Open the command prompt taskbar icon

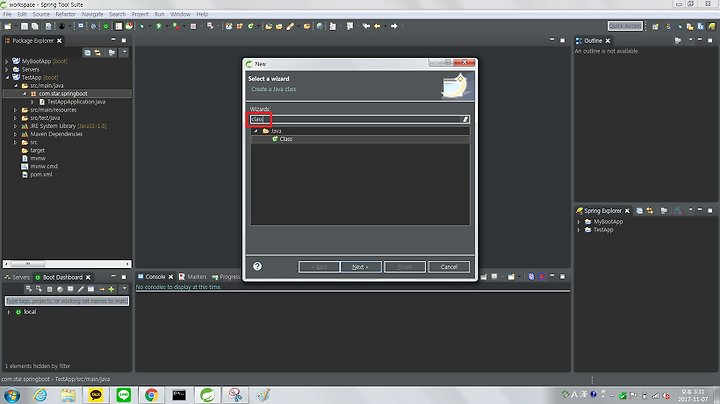pyautogui.click(x=179, y=395)
